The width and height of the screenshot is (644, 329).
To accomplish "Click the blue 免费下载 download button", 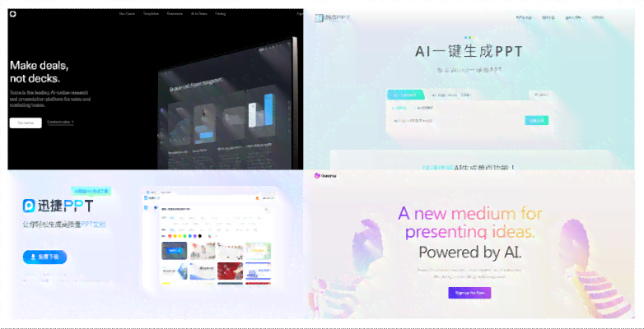I will (44, 257).
